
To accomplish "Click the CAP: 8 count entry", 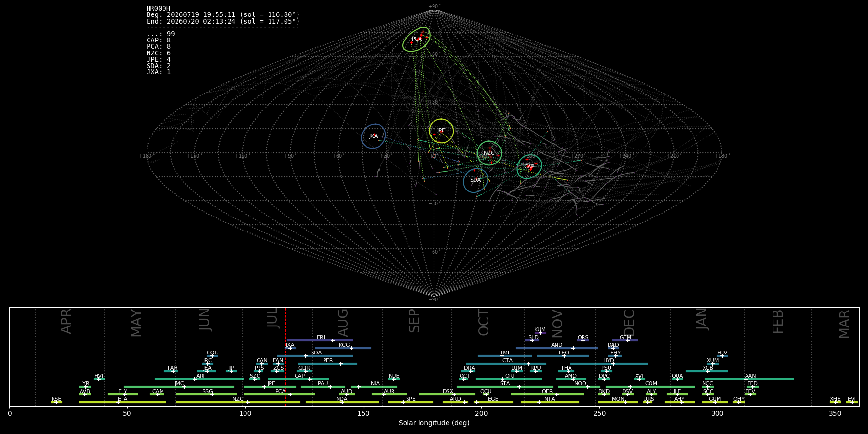I will pyautogui.click(x=159, y=41).
